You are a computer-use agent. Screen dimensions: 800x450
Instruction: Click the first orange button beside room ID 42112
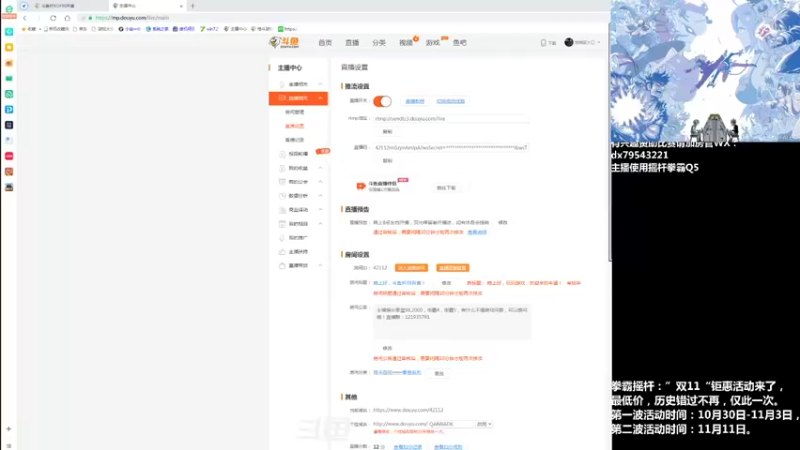point(411,268)
